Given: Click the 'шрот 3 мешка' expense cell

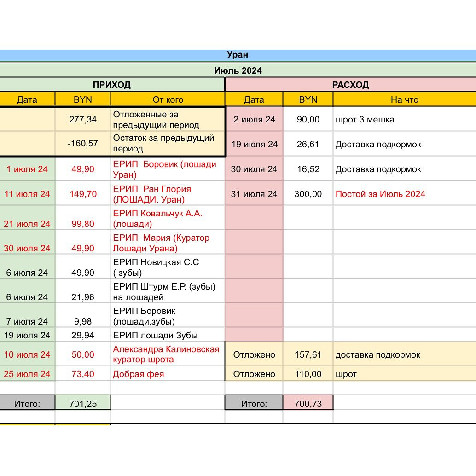Looking at the screenshot, I should point(404,119).
